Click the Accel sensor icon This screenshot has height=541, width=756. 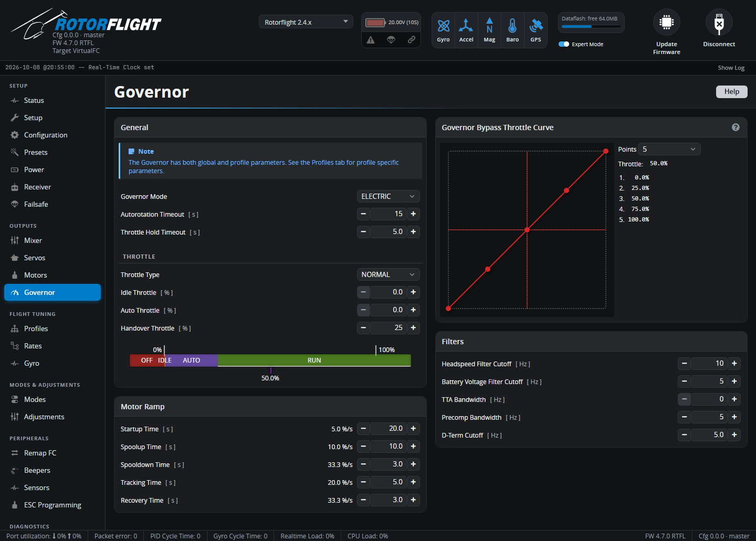click(466, 26)
